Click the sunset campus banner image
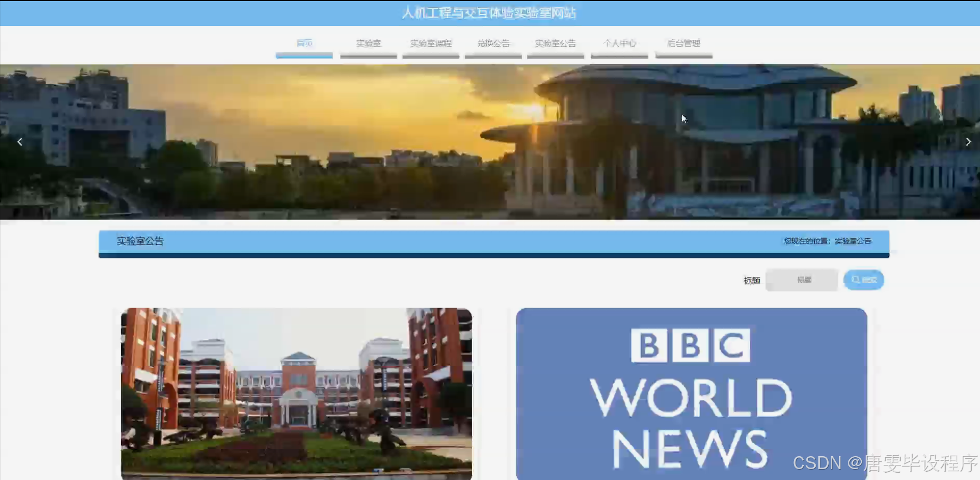Image resolution: width=980 pixels, height=480 pixels. [x=490, y=142]
